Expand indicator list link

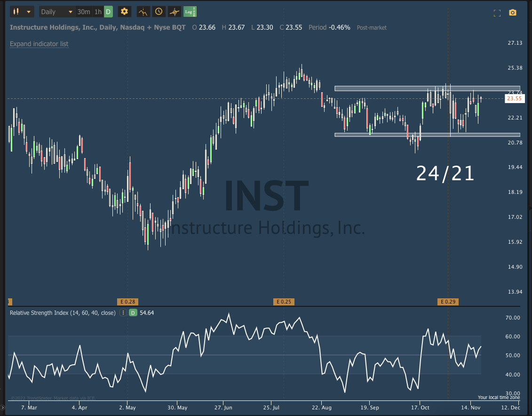coord(39,44)
